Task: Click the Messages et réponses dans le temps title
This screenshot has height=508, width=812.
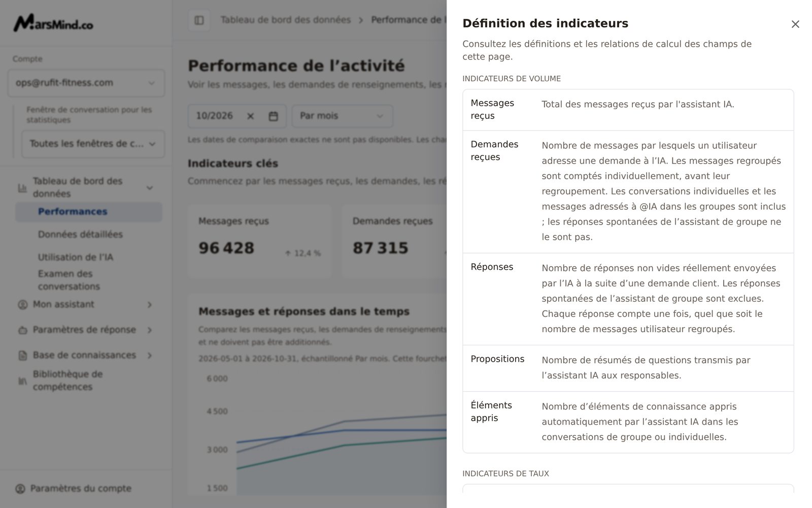Action: [x=304, y=311]
